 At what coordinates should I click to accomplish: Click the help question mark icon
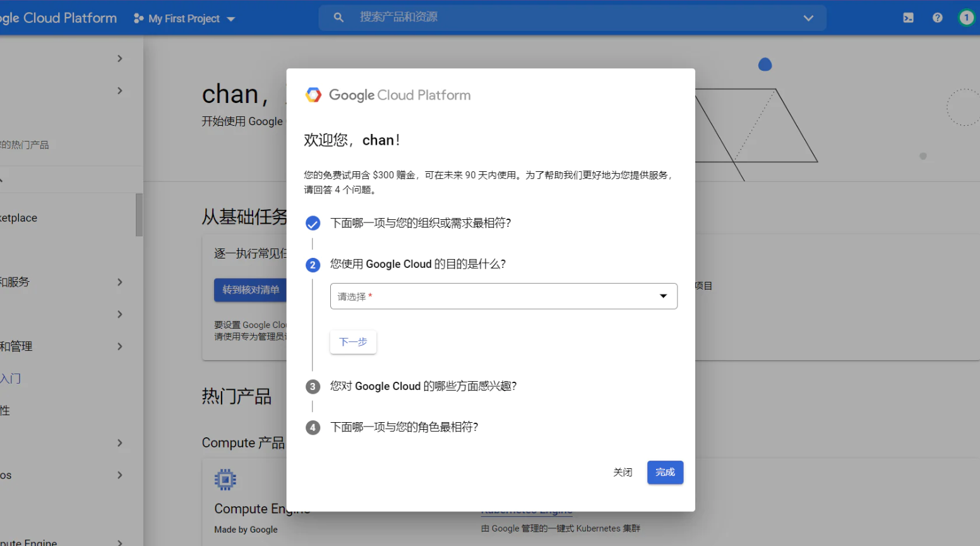tap(937, 18)
